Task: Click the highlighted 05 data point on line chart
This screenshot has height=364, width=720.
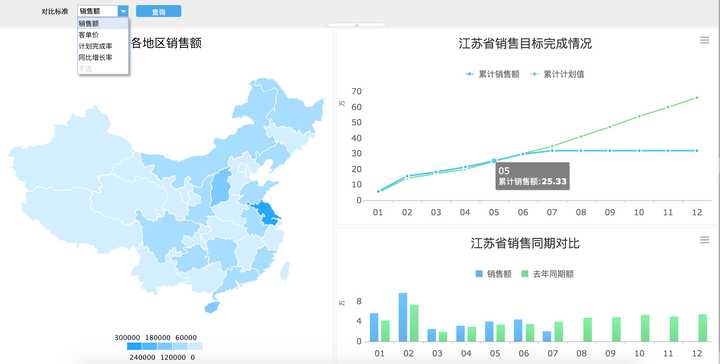Action: (494, 161)
